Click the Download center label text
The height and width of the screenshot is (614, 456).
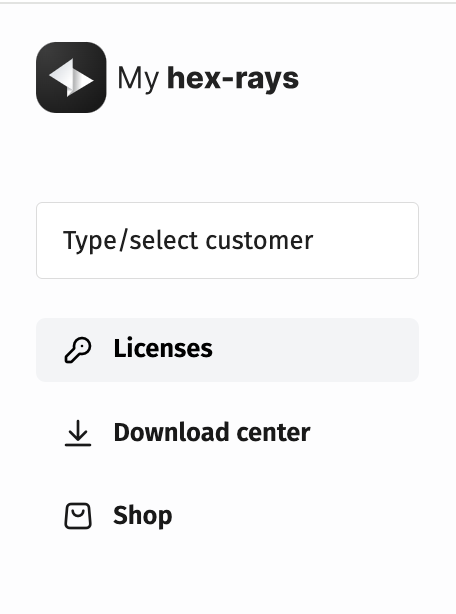pos(212,433)
